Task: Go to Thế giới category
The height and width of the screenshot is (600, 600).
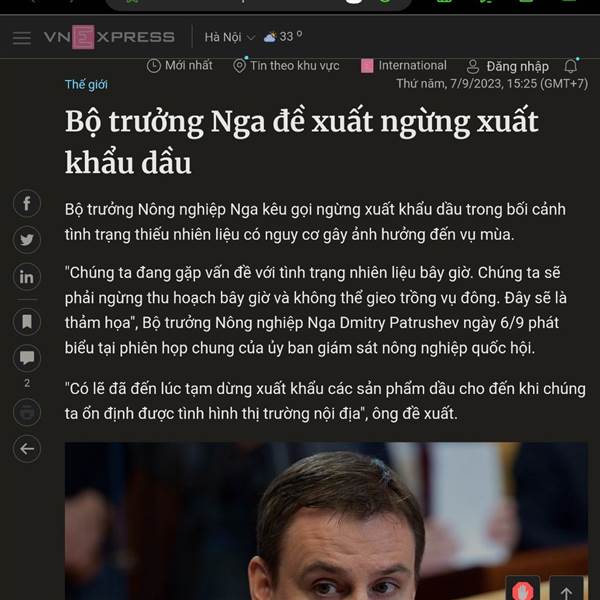Action: pos(86,85)
